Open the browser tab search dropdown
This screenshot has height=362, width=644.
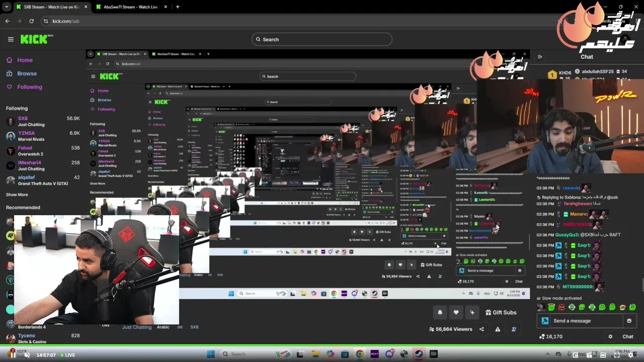[x=7, y=7]
